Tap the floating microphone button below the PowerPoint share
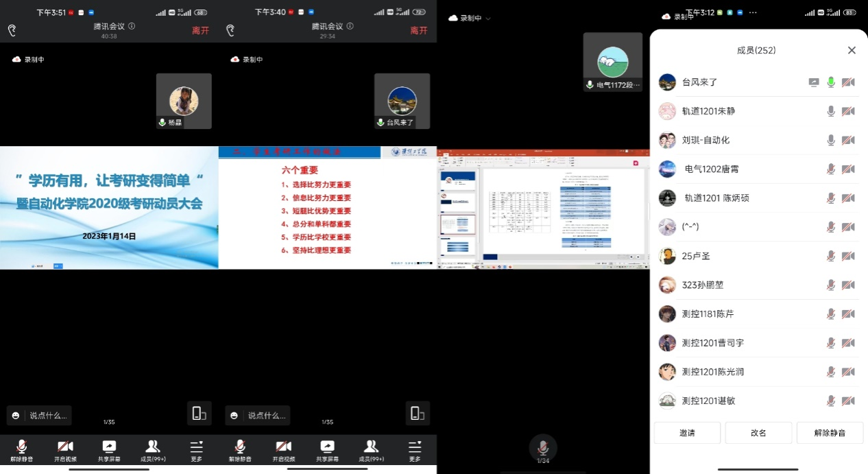Viewport: 868px width, 474px height. pos(543,448)
